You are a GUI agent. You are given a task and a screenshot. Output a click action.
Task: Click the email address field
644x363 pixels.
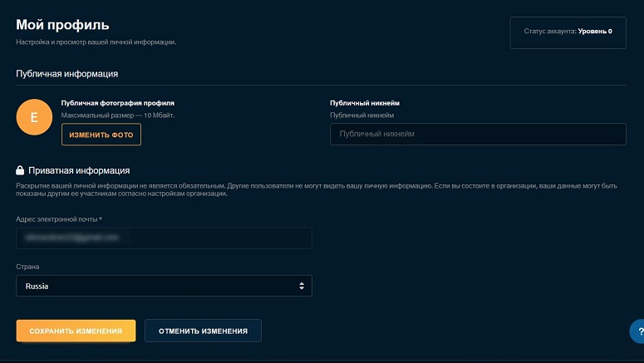164,238
